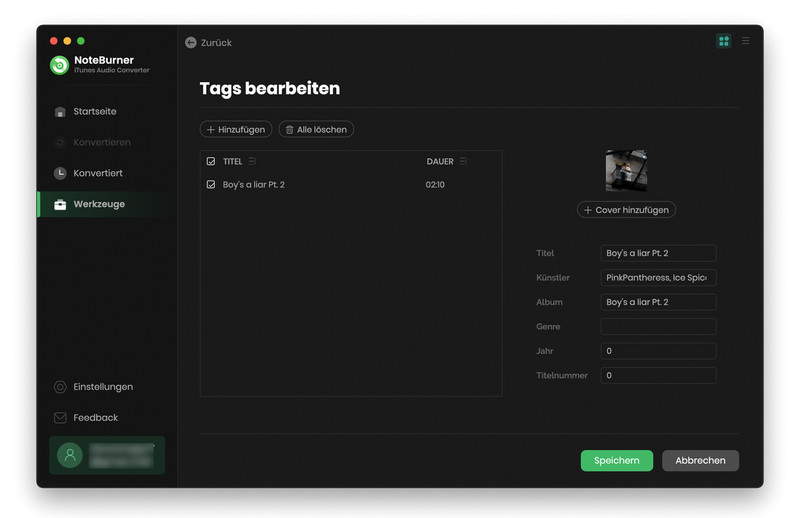Sort by DAUER column icon
The image size is (800, 518).
[x=463, y=161]
